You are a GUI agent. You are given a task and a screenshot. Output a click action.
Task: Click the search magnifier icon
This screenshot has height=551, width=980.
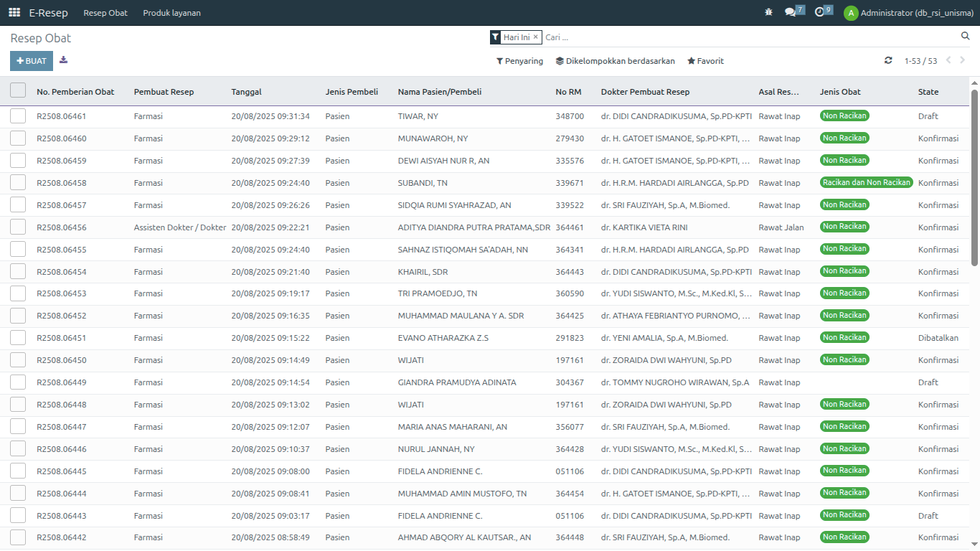pos(965,37)
